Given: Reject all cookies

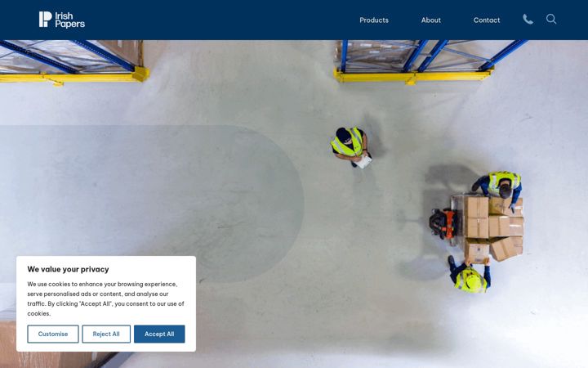Looking at the screenshot, I should (x=106, y=334).
